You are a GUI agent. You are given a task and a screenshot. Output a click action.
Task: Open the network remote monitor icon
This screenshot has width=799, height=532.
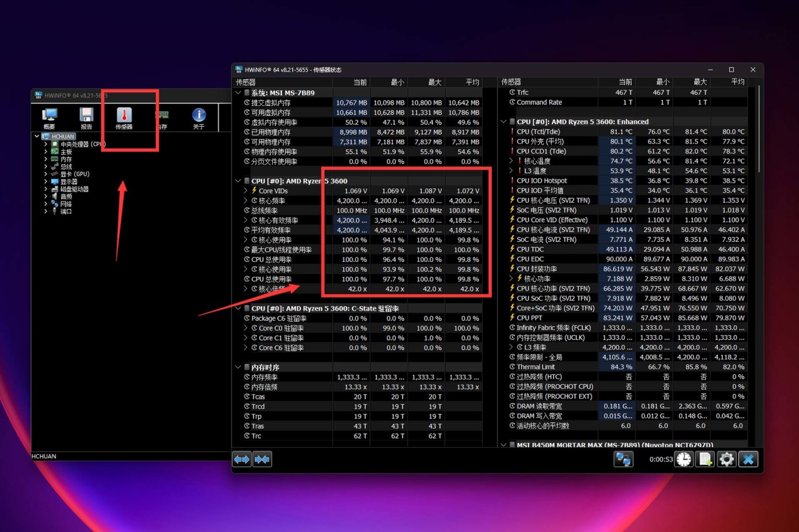623,460
